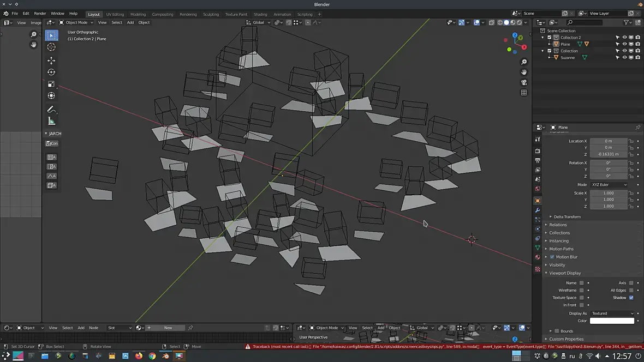Pick the Measure ruler tool
The width and height of the screenshot is (644, 362).
tap(51, 121)
